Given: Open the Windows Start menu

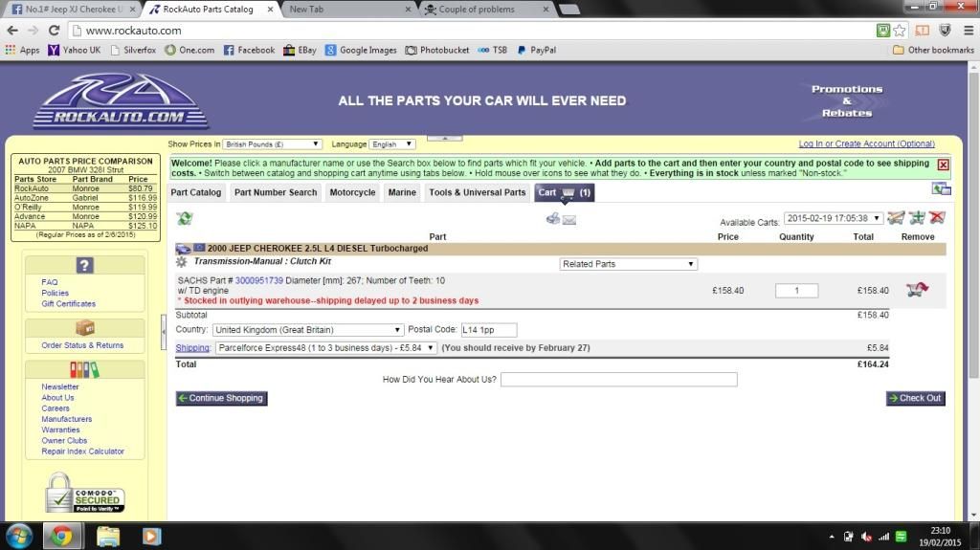Looking at the screenshot, I should [x=19, y=537].
